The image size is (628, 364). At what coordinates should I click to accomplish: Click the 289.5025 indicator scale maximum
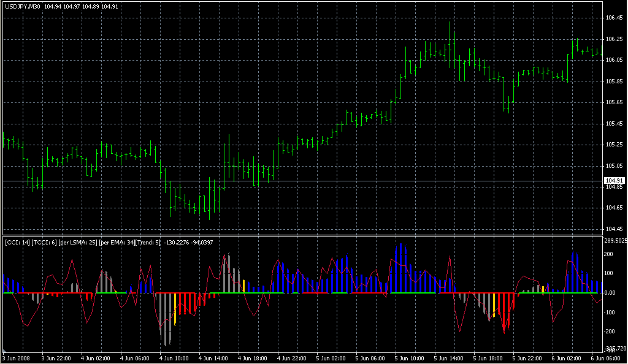pyautogui.click(x=616, y=241)
